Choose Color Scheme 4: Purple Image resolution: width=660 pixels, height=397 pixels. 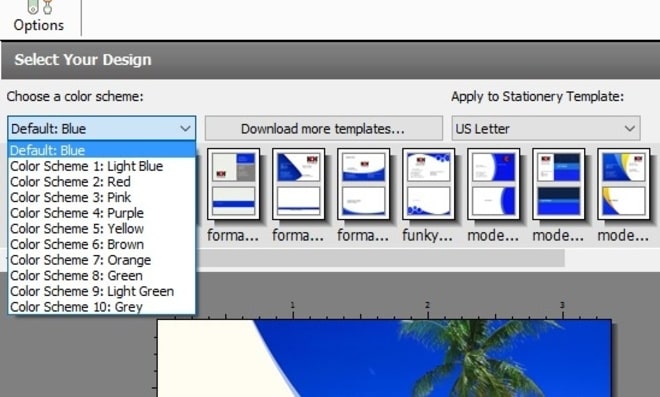101,213
